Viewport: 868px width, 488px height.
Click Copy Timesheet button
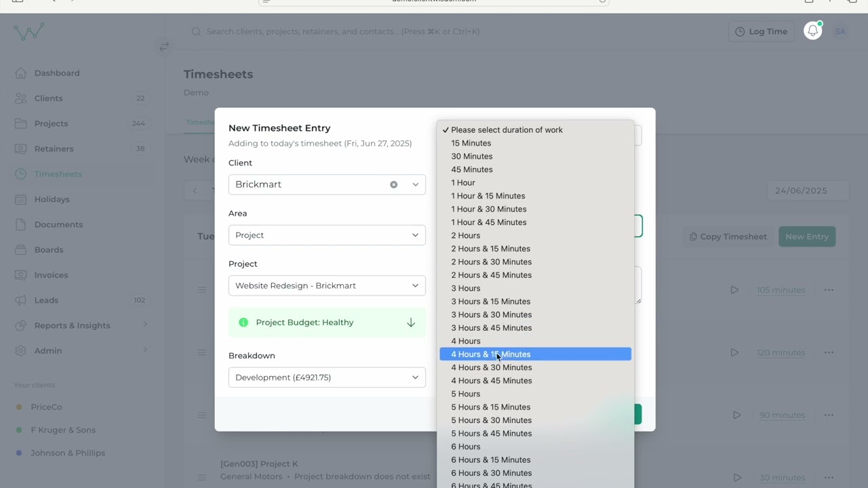728,237
